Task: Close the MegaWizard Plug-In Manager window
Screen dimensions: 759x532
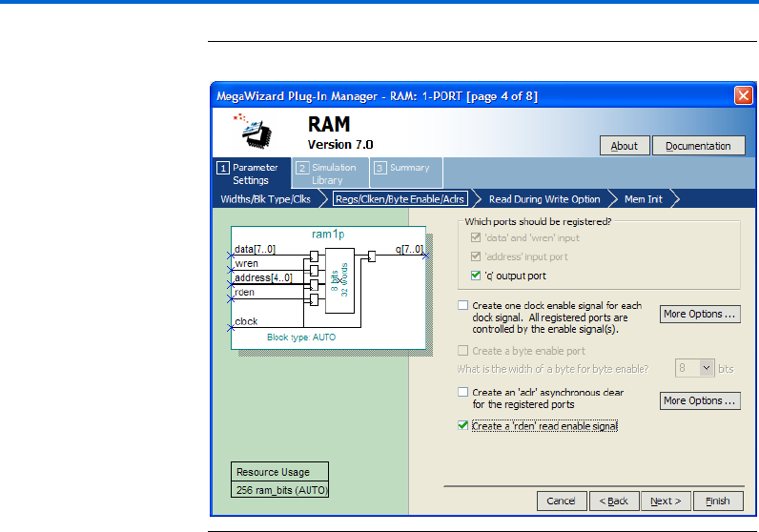Action: [743, 95]
